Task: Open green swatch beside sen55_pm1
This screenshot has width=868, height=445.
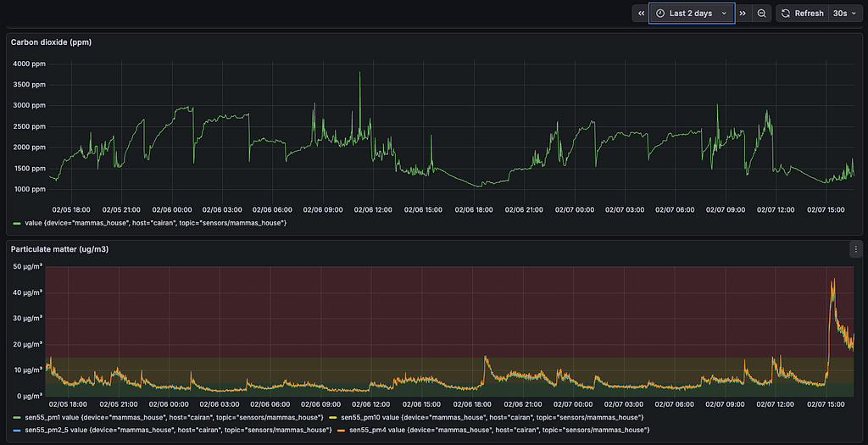Action: coord(17,417)
